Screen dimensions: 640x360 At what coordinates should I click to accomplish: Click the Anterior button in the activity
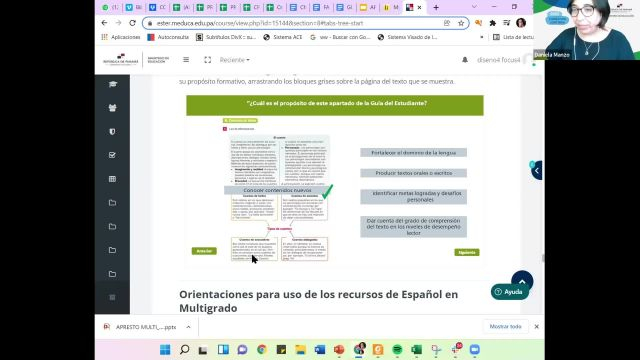pos(204,251)
